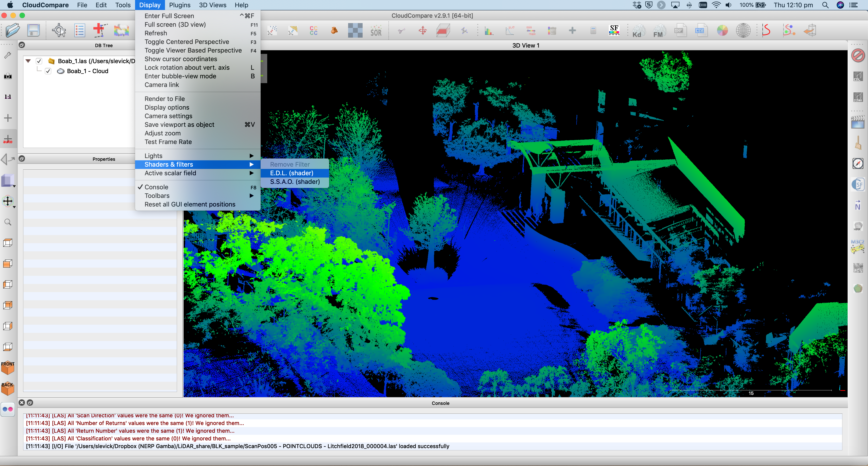
Task: Select the S.S.A.O. shader option
Action: click(x=295, y=182)
